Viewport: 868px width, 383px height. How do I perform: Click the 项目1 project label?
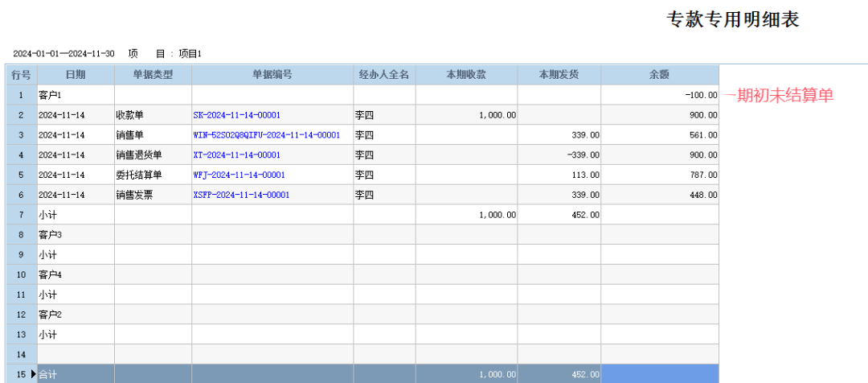(190, 54)
